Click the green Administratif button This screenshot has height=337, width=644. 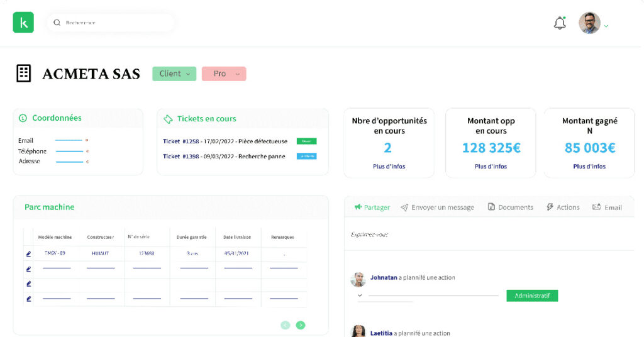click(x=532, y=296)
